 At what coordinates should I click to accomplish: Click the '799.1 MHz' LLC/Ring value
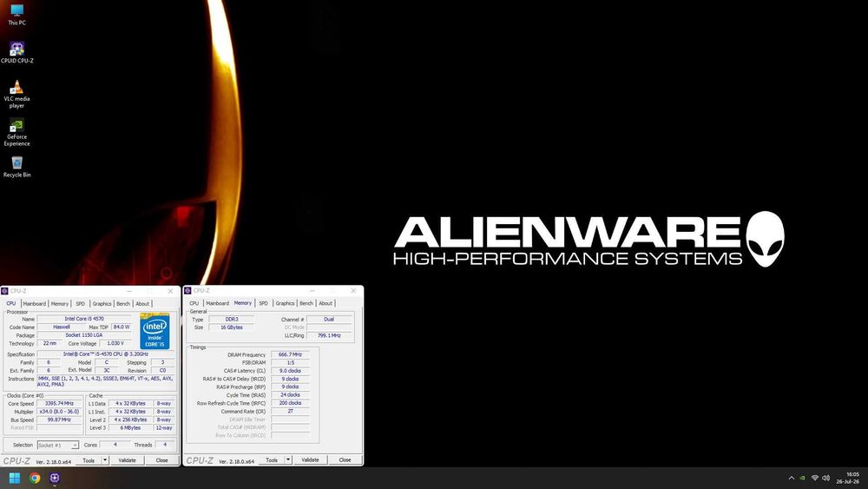click(329, 335)
